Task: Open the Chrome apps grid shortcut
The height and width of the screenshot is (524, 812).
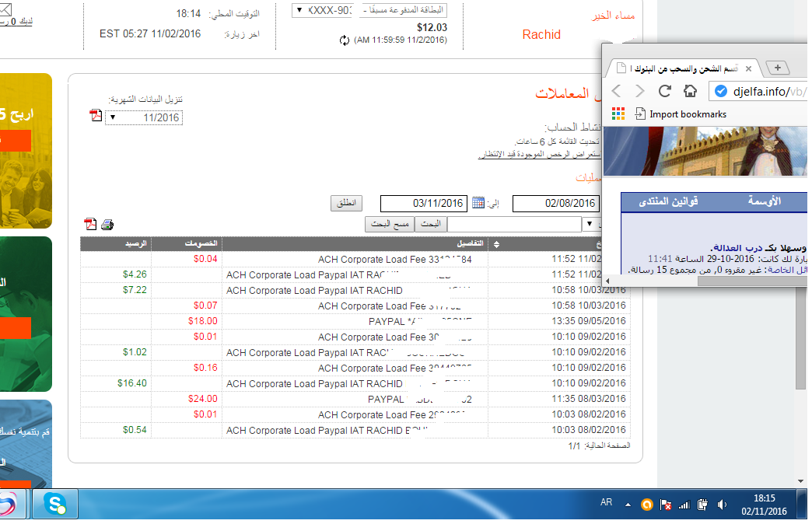Action: click(x=618, y=114)
